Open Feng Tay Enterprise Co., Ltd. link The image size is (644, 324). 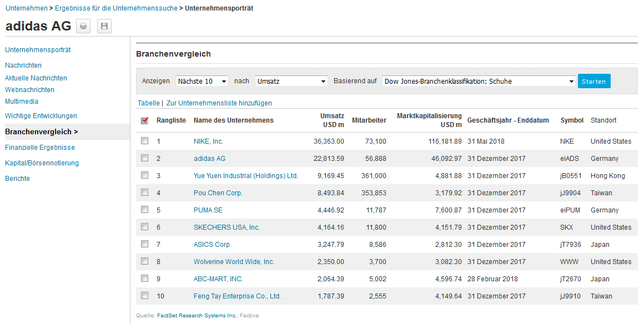click(237, 296)
